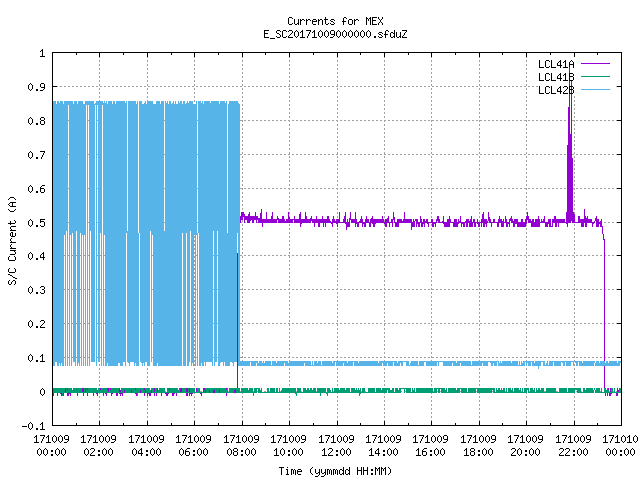Click the x-axis tick 171009 16:00
Image resolution: width=640 pixels, height=480 pixels.
(431, 446)
